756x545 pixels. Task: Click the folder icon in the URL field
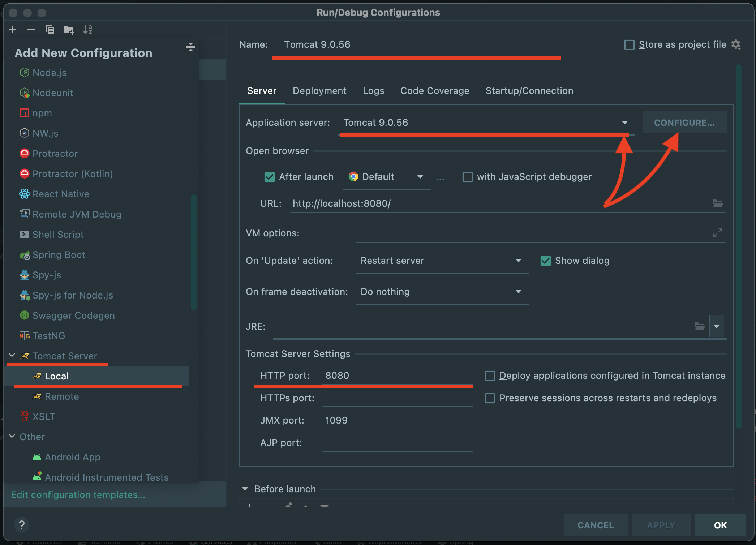[717, 203]
